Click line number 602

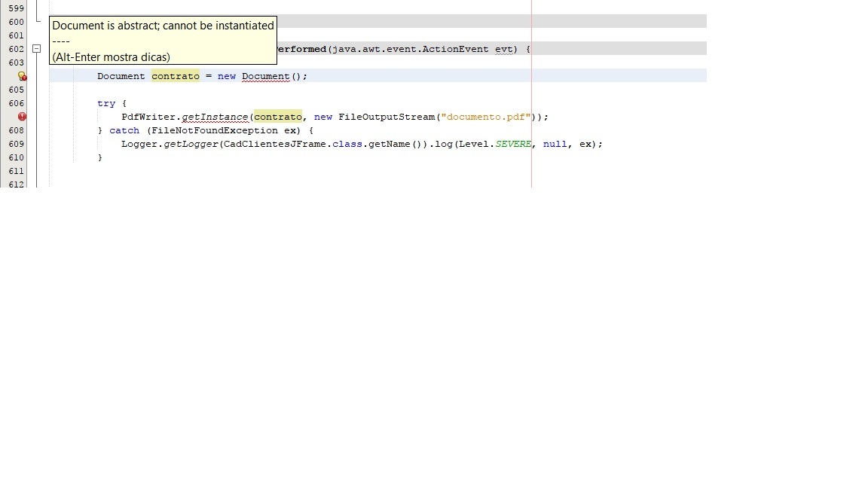coord(16,49)
